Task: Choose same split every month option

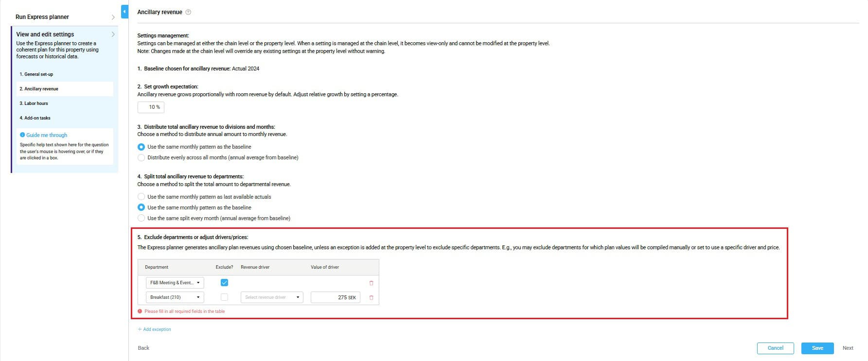Action: click(x=142, y=218)
